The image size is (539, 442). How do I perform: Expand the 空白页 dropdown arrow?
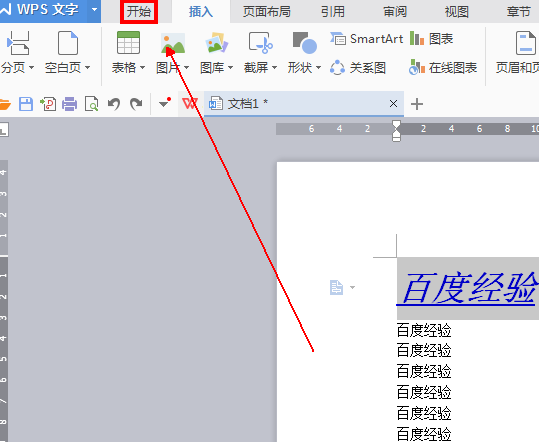click(87, 67)
